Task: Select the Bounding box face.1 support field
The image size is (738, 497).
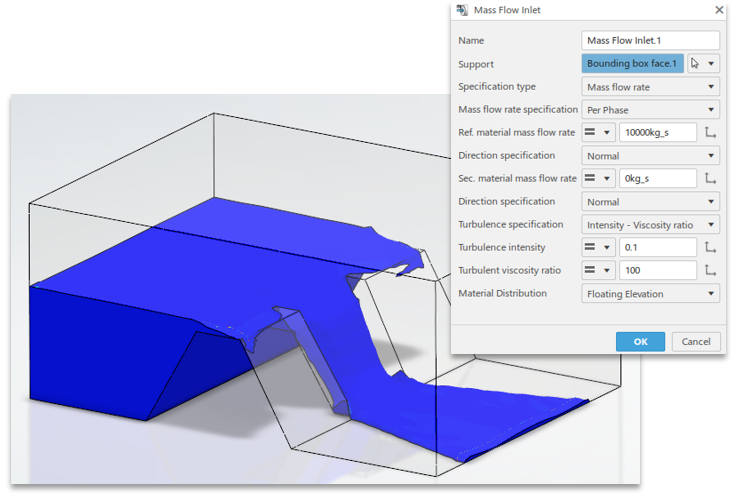Action: click(632, 63)
